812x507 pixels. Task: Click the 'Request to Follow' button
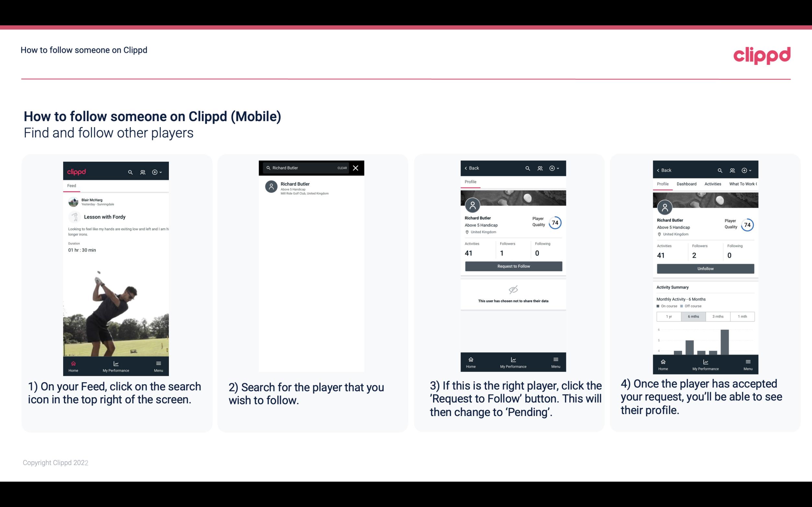click(x=513, y=266)
